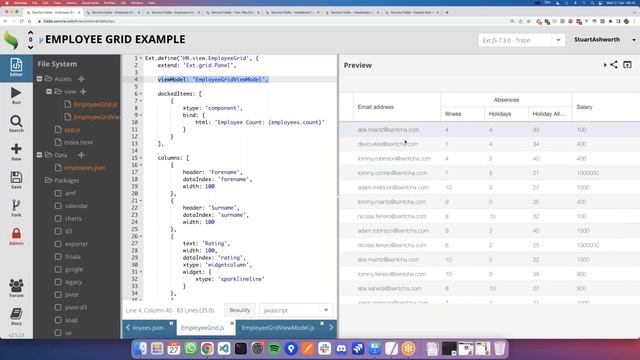Enable the exporter package checkbox
This screenshot has height=360, width=640.
pyautogui.click(x=58, y=244)
